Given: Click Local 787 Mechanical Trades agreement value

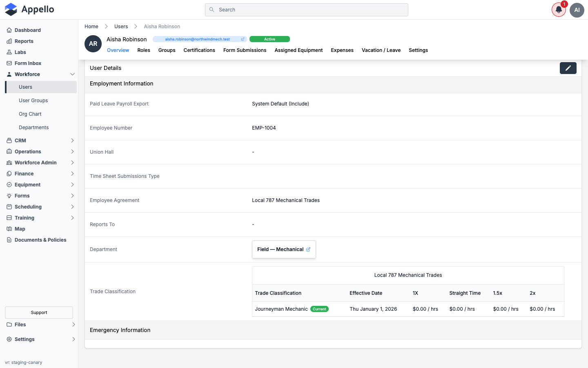Looking at the screenshot, I should click(x=286, y=200).
